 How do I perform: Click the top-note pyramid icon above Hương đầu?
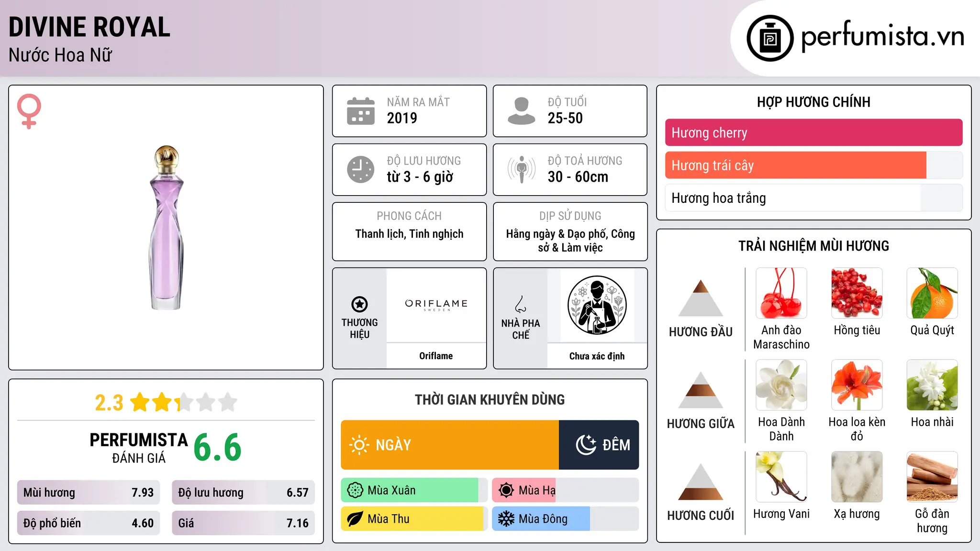pyautogui.click(x=701, y=298)
